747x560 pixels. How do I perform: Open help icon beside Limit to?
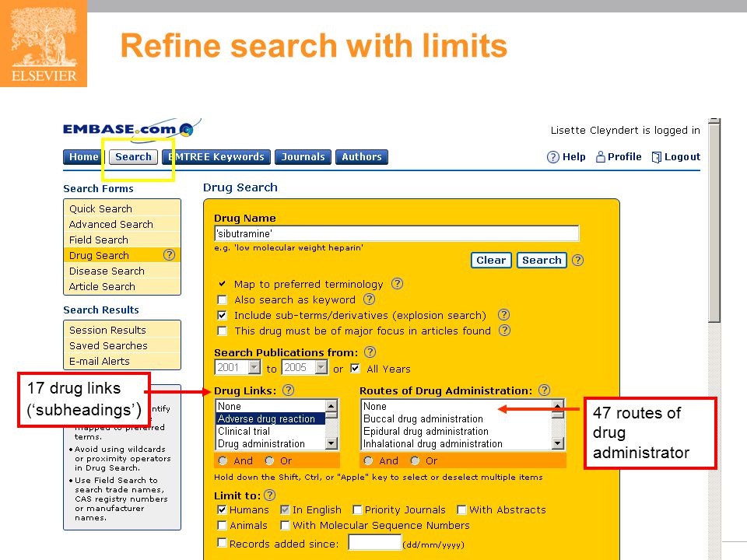pyautogui.click(x=270, y=495)
